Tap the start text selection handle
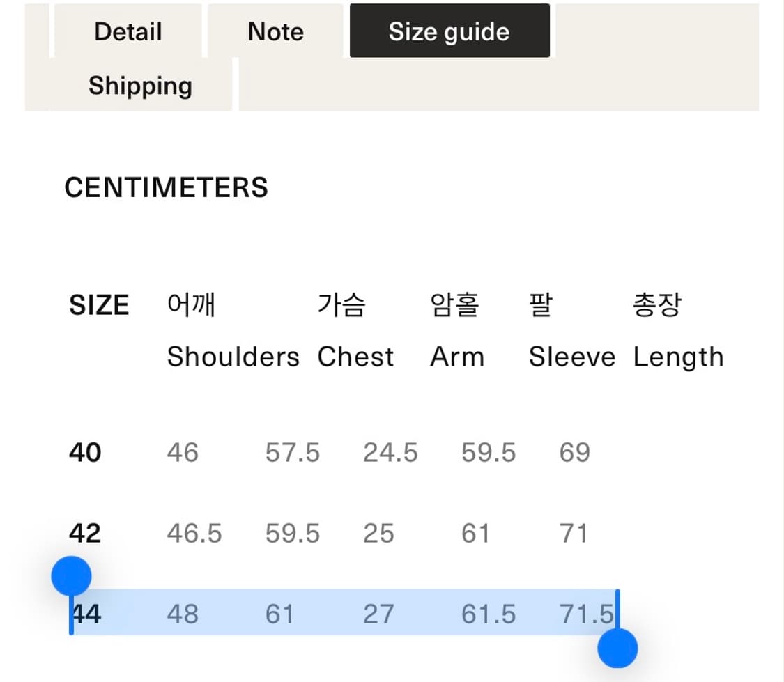 click(x=71, y=576)
